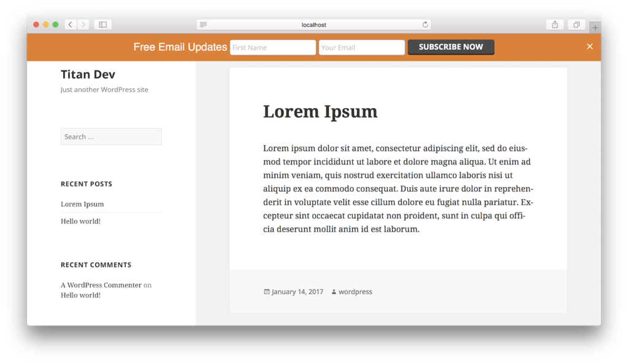
Task: Dismiss the orange email updates bar
Action: 589,47
